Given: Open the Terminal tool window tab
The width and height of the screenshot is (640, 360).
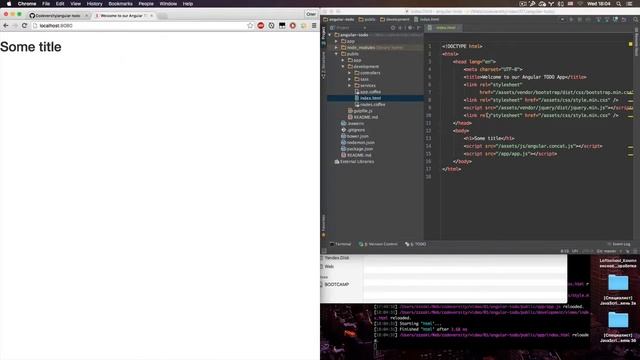Looking at the screenshot, I should pyautogui.click(x=340, y=244).
